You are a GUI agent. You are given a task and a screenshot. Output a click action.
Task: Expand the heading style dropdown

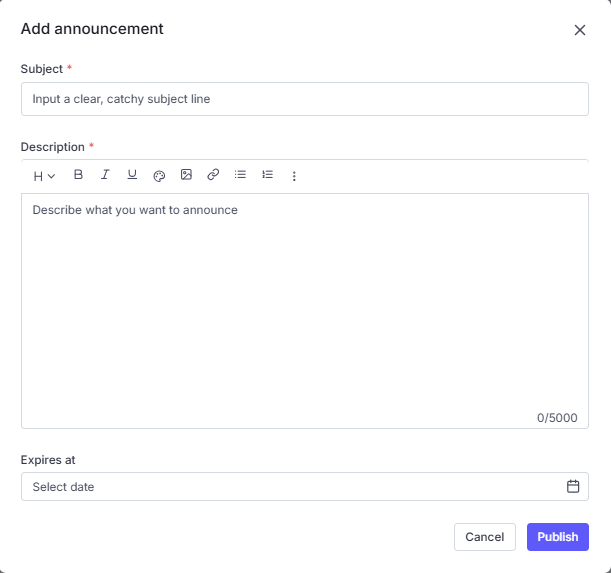click(x=44, y=176)
